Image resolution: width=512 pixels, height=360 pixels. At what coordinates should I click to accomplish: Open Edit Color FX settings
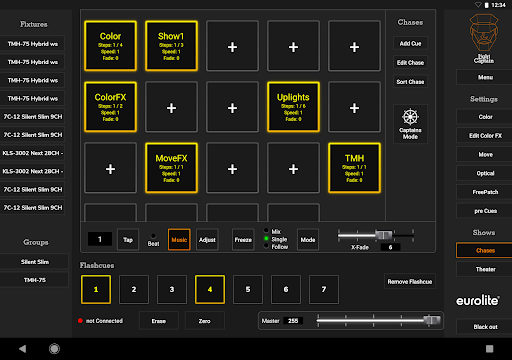pos(485,136)
